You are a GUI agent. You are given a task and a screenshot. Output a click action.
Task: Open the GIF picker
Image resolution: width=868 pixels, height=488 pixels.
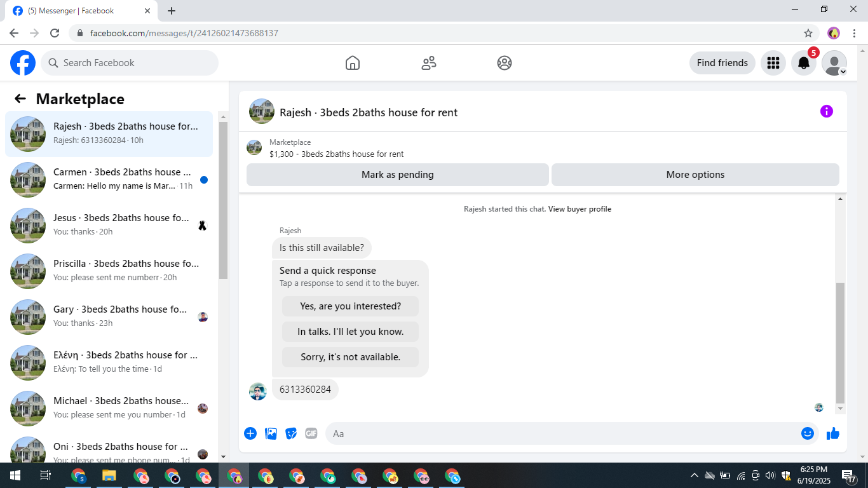pyautogui.click(x=311, y=433)
